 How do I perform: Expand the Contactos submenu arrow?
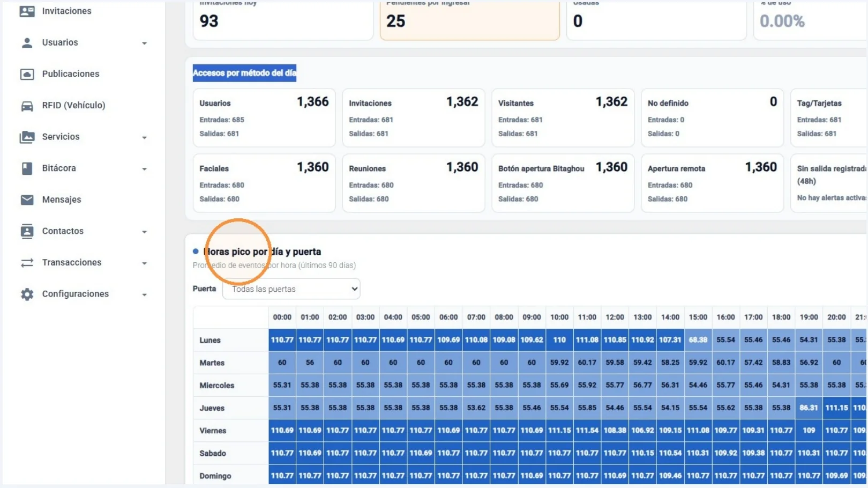[x=144, y=232]
